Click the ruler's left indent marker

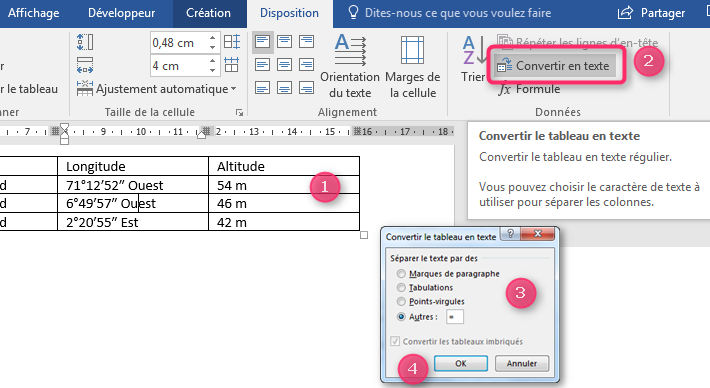click(x=65, y=141)
